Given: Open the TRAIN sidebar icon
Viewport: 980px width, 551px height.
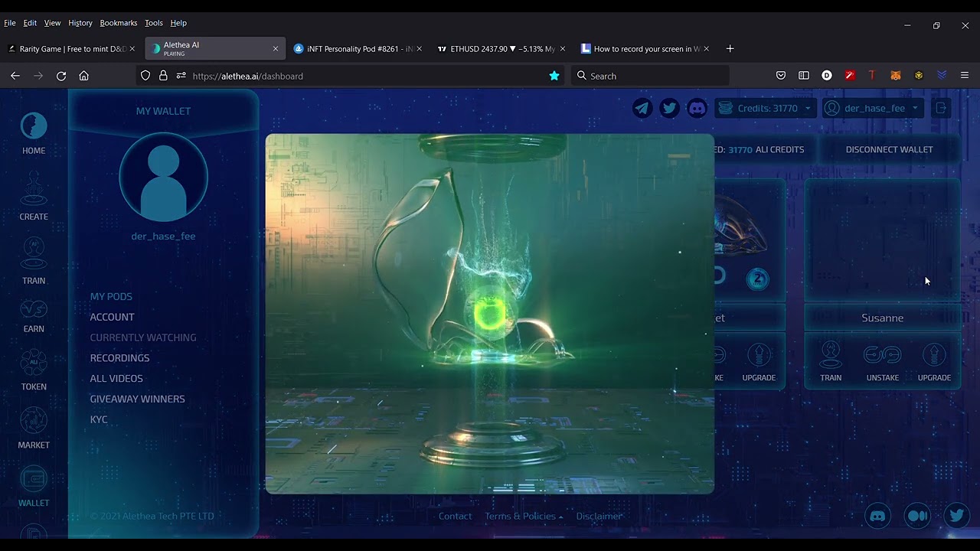Looking at the screenshot, I should pyautogui.click(x=34, y=255).
